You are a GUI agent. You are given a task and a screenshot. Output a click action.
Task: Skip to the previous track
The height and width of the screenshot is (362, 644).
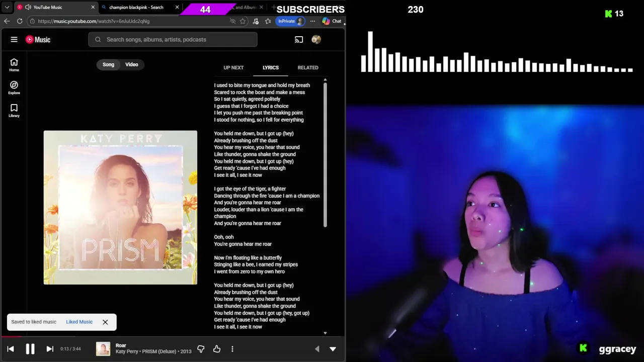tap(11, 349)
